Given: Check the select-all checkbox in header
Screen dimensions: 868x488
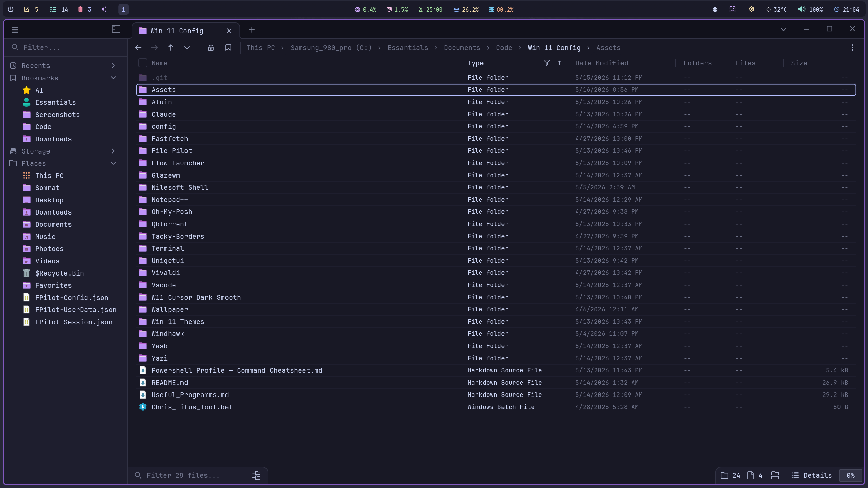Looking at the screenshot, I should click(143, 63).
